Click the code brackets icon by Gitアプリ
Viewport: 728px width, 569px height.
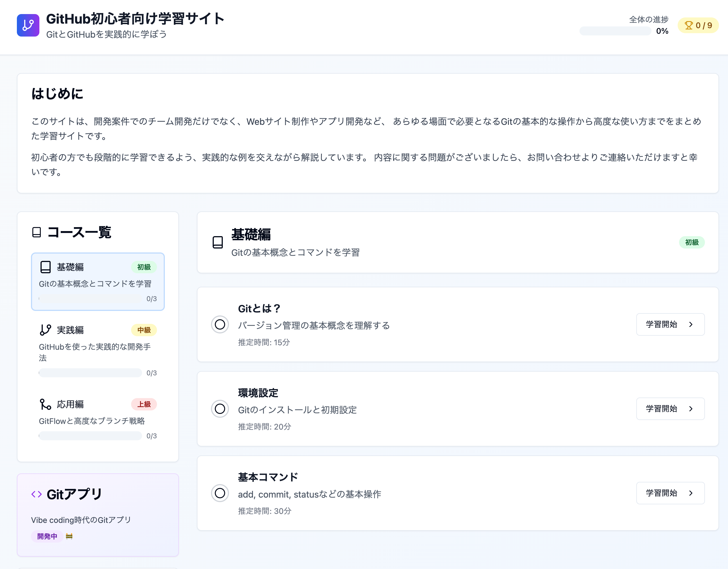tap(37, 494)
